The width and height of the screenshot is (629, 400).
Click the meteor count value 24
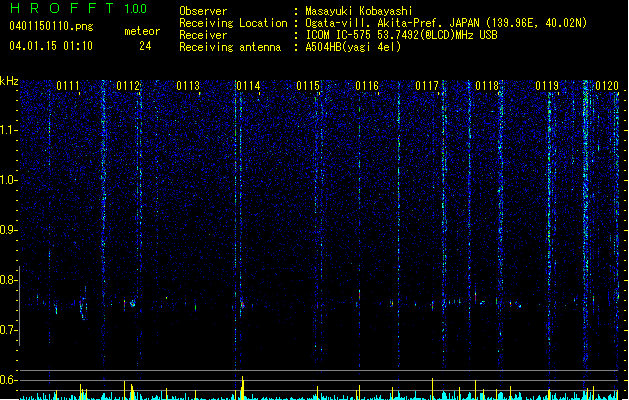pos(145,46)
